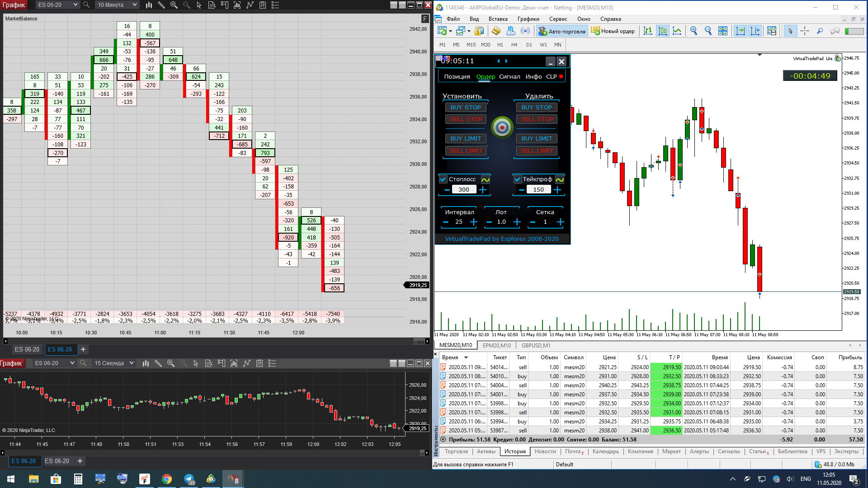This screenshot has width=868, height=488.
Task: Open Новый ордер new order dialog
Action: (x=613, y=31)
